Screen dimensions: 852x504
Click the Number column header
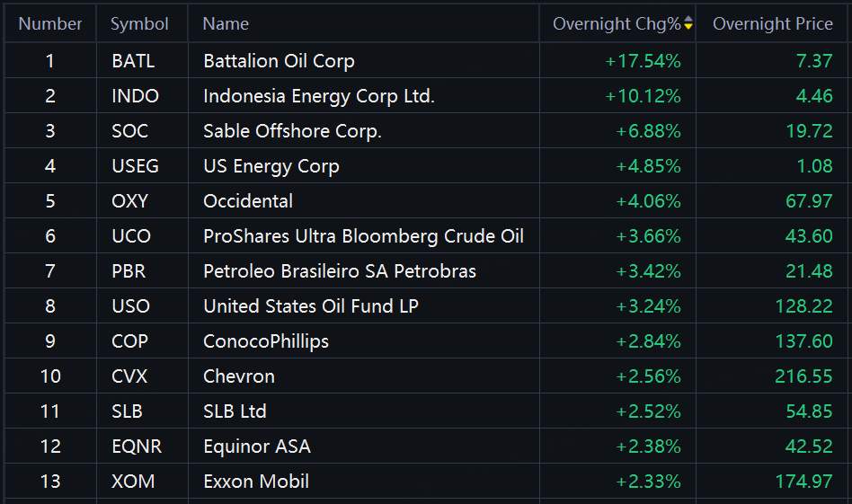click(x=50, y=24)
